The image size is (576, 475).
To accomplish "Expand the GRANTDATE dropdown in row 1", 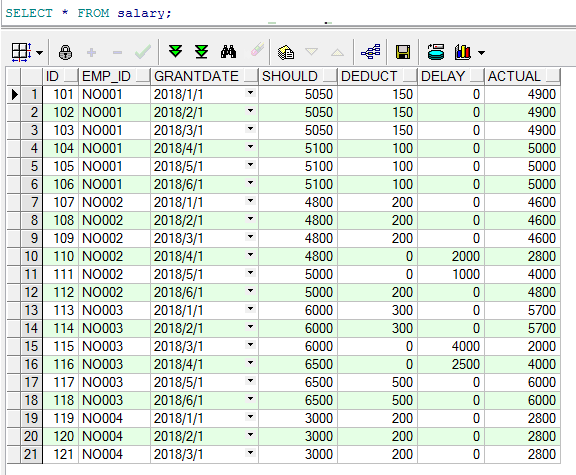I will pos(251,93).
